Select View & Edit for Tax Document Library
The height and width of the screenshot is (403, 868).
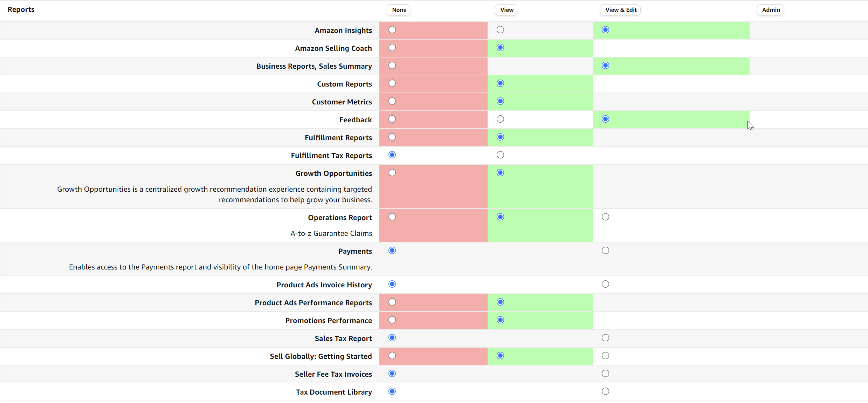pos(605,391)
